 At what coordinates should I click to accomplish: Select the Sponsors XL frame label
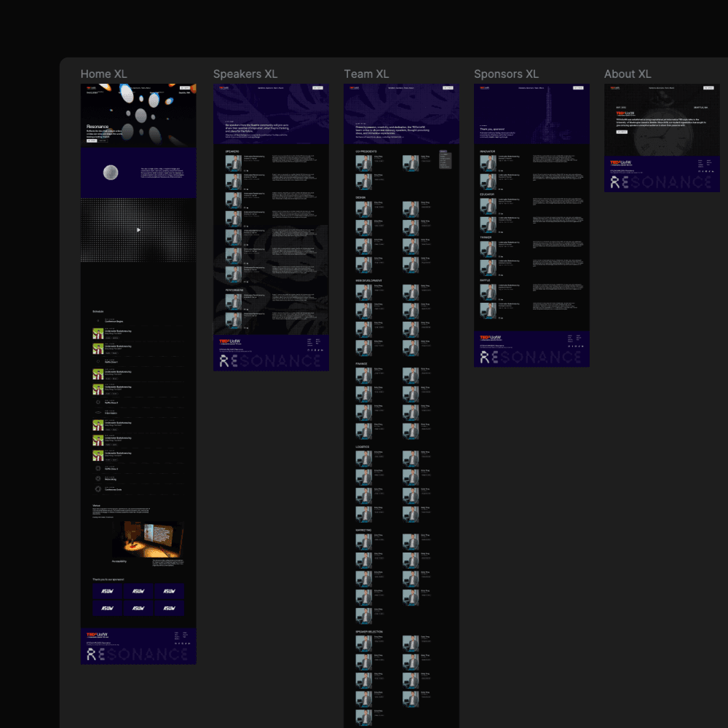506,74
